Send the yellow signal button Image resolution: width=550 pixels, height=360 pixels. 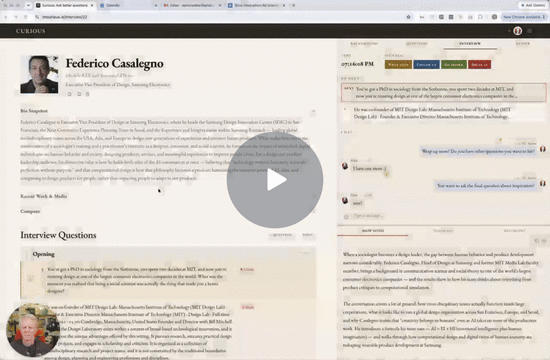[x=398, y=65]
